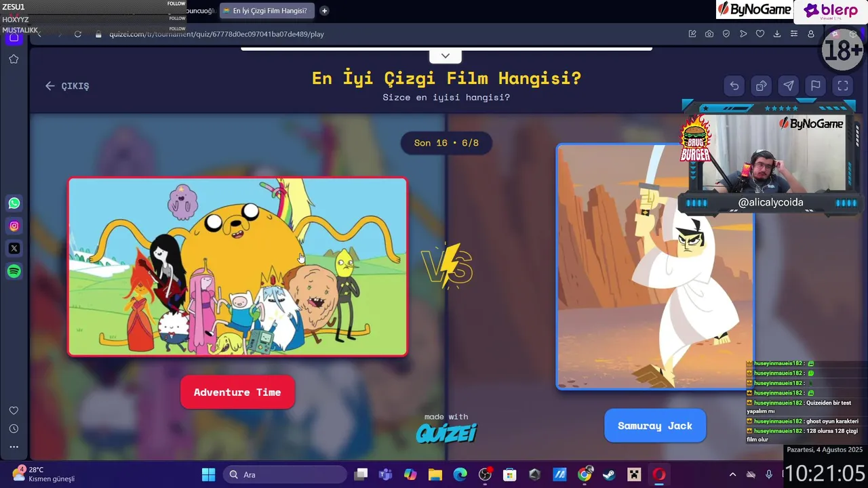Click the star bookmarks icon in the sidebar
Image resolution: width=868 pixels, height=488 pixels.
14,60
